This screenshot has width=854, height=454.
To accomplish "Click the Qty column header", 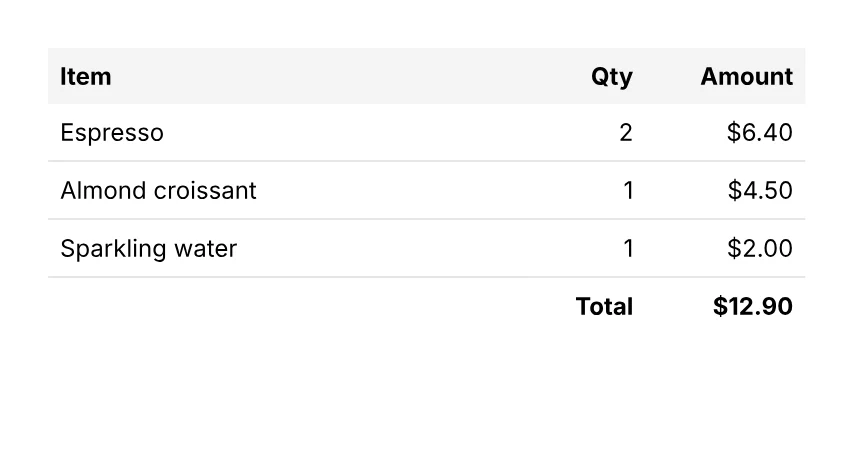I will pos(612,77).
